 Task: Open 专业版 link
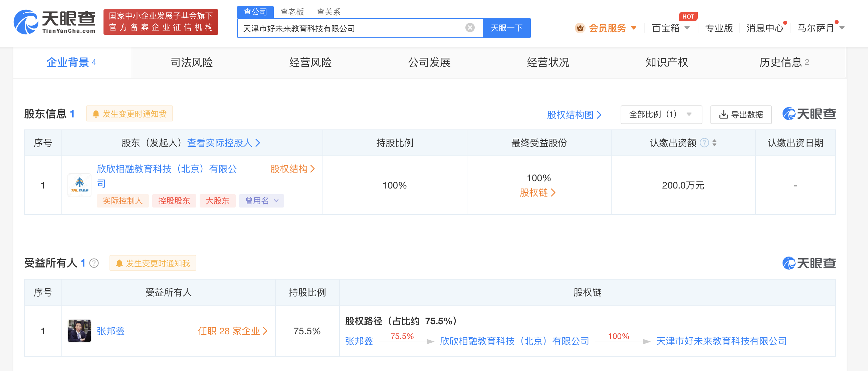(719, 28)
